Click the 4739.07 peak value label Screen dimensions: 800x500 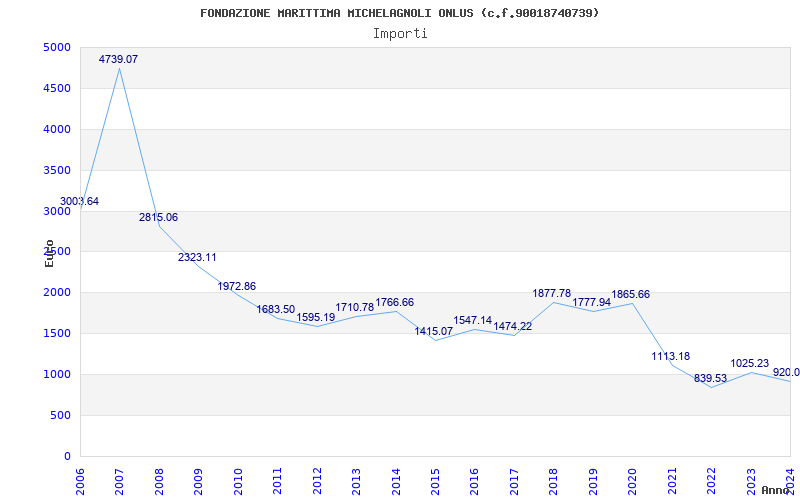tap(118, 59)
